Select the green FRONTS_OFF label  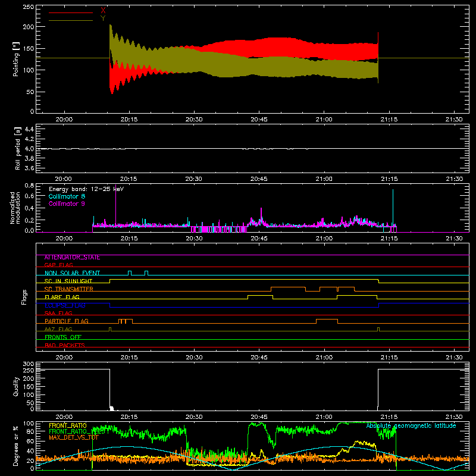tap(63, 337)
